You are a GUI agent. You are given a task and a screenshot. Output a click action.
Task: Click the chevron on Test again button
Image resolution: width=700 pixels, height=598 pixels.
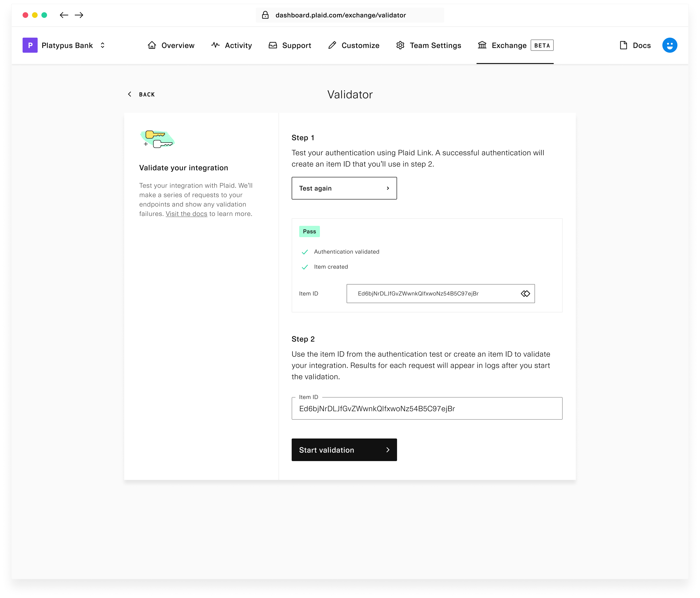pyautogui.click(x=388, y=188)
